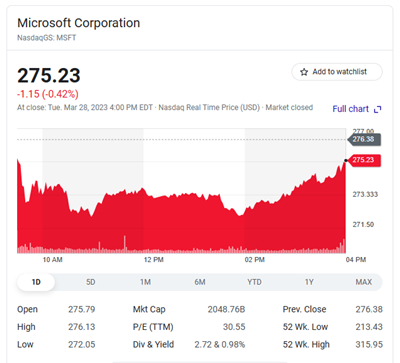400x363 pixels.
Task: Click the High value 276.13
Action: [82, 327]
